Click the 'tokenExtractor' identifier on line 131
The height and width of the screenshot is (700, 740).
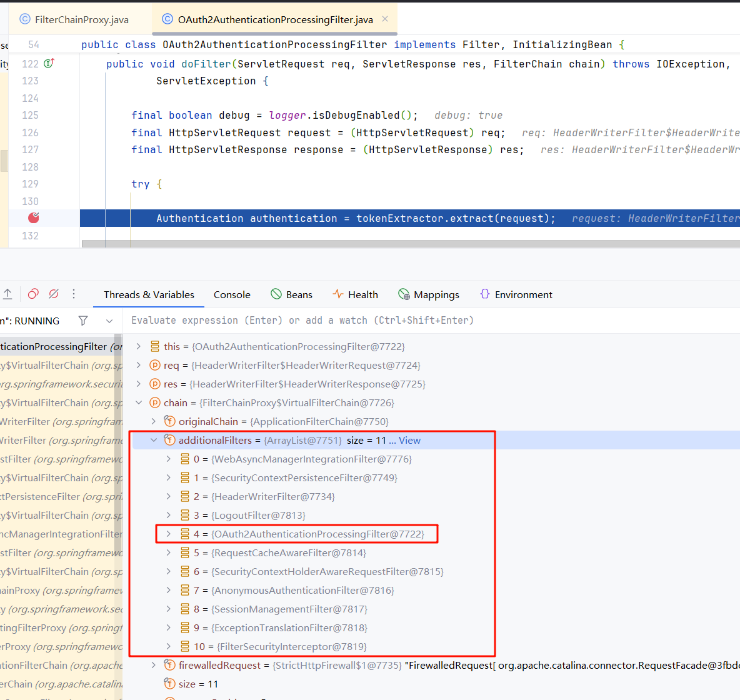[x=399, y=218]
